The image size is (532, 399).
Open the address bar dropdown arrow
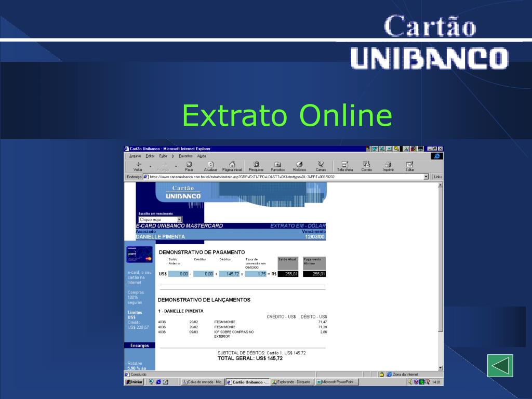point(426,177)
